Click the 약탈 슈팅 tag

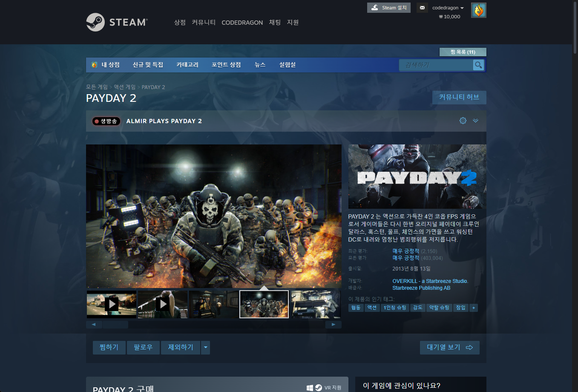[439, 308]
